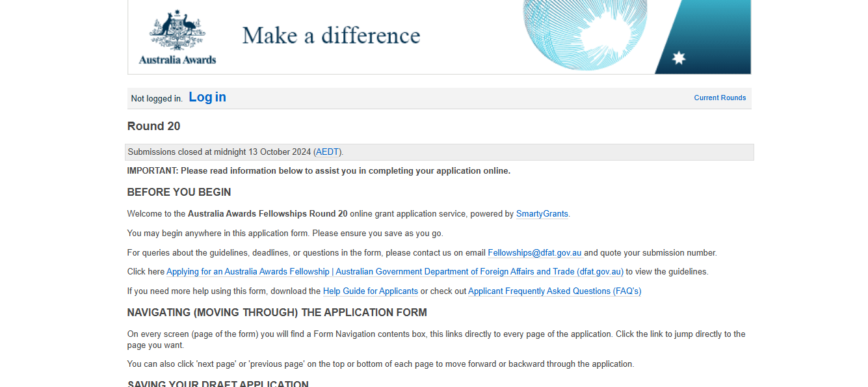Open the Australia Awards Fellowship guidelines link
868x387 pixels.
pyautogui.click(x=394, y=271)
